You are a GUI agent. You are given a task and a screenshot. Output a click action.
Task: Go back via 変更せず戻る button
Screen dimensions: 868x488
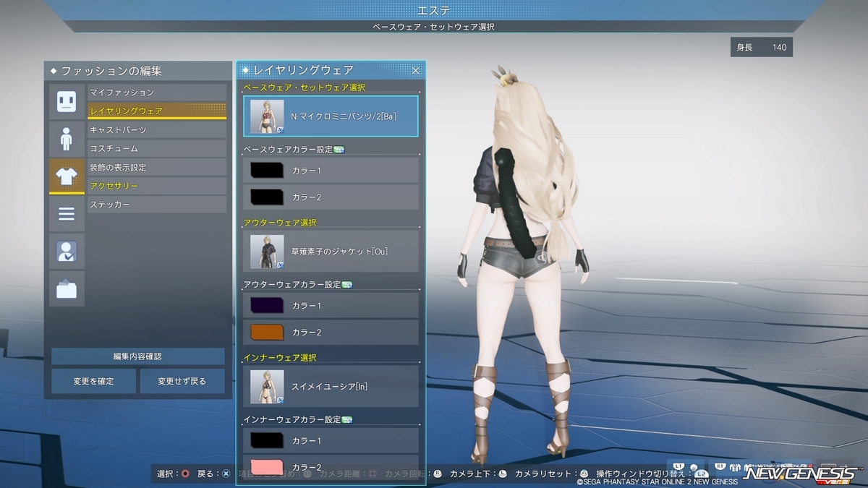pyautogui.click(x=182, y=381)
